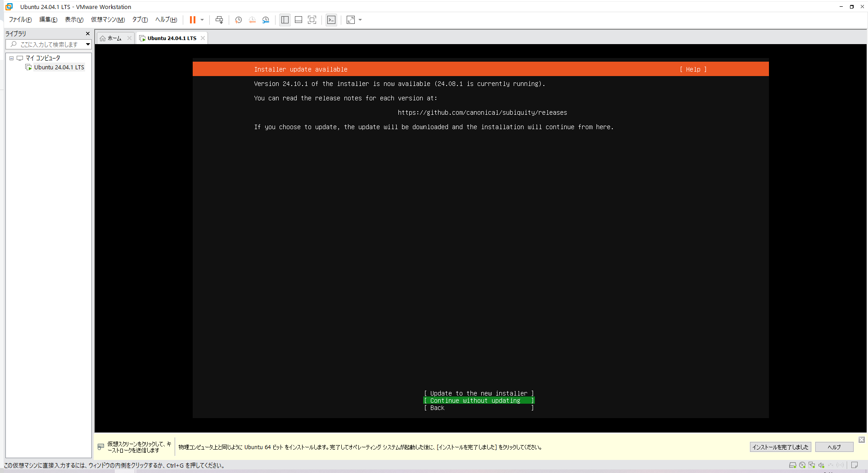Viewport: 868px width, 473px height.
Task: Click the message log note icon
Action: (854, 465)
